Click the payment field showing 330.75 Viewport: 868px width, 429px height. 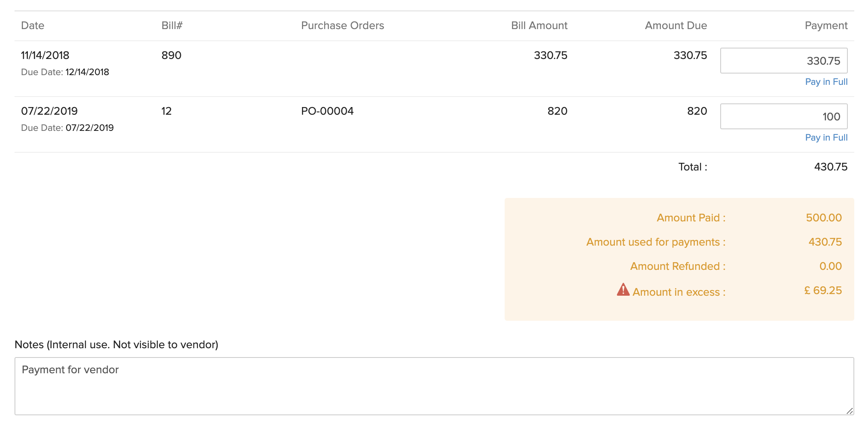click(783, 61)
